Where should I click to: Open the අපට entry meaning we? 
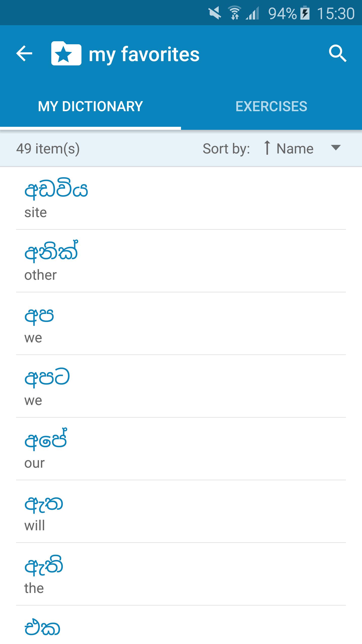[181, 386]
